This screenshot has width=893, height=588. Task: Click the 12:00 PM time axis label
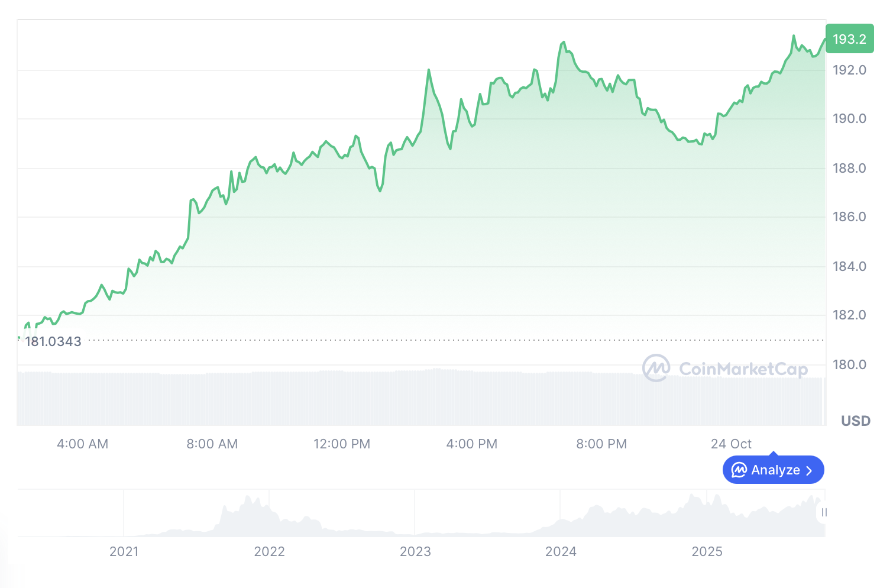(x=342, y=444)
